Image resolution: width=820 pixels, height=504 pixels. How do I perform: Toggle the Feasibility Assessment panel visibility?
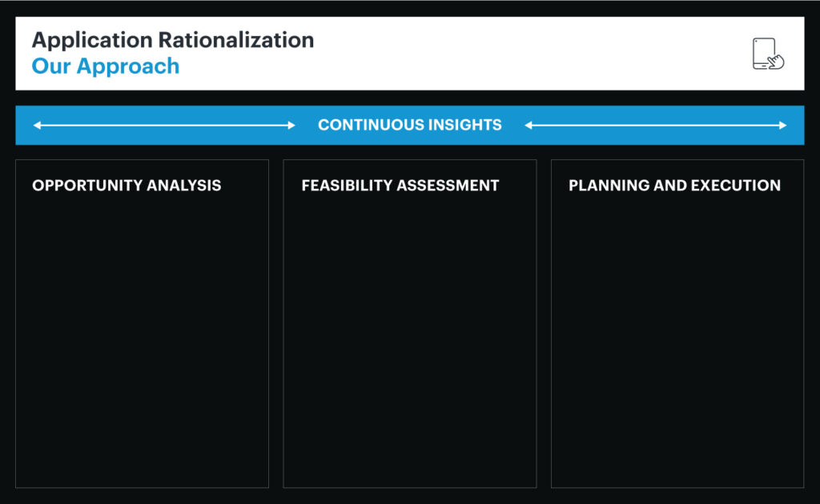(410, 323)
